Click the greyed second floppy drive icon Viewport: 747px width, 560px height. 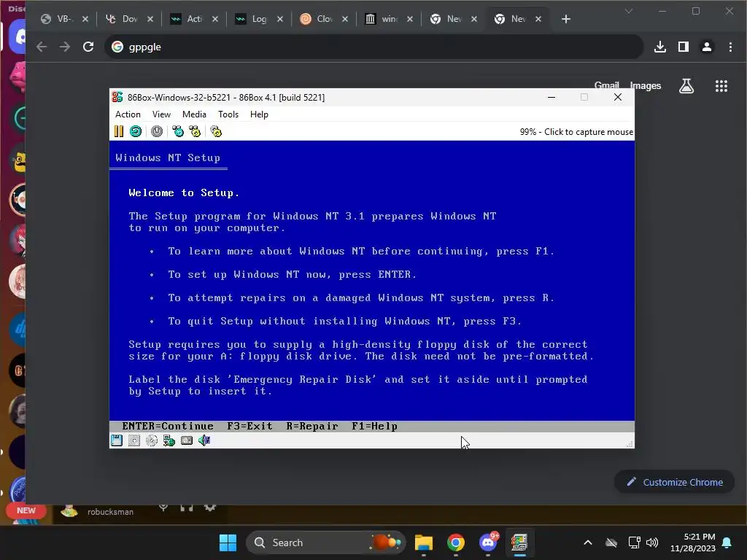point(134,440)
